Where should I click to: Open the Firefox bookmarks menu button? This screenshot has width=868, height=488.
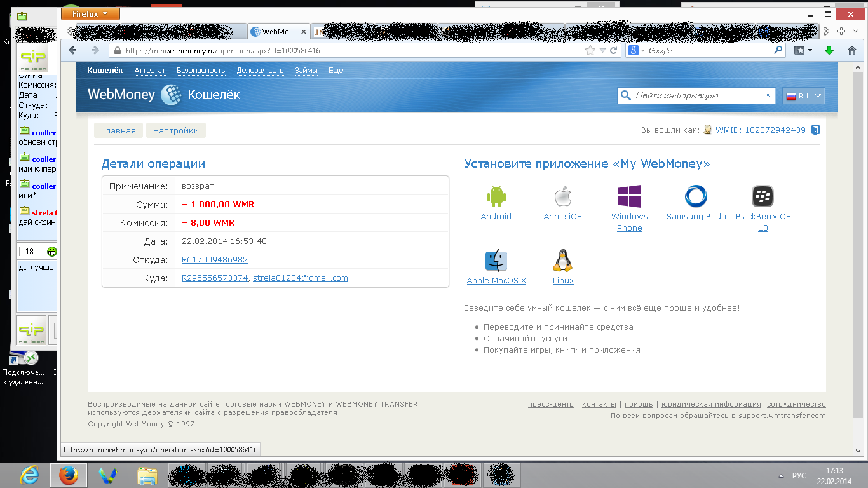[803, 51]
